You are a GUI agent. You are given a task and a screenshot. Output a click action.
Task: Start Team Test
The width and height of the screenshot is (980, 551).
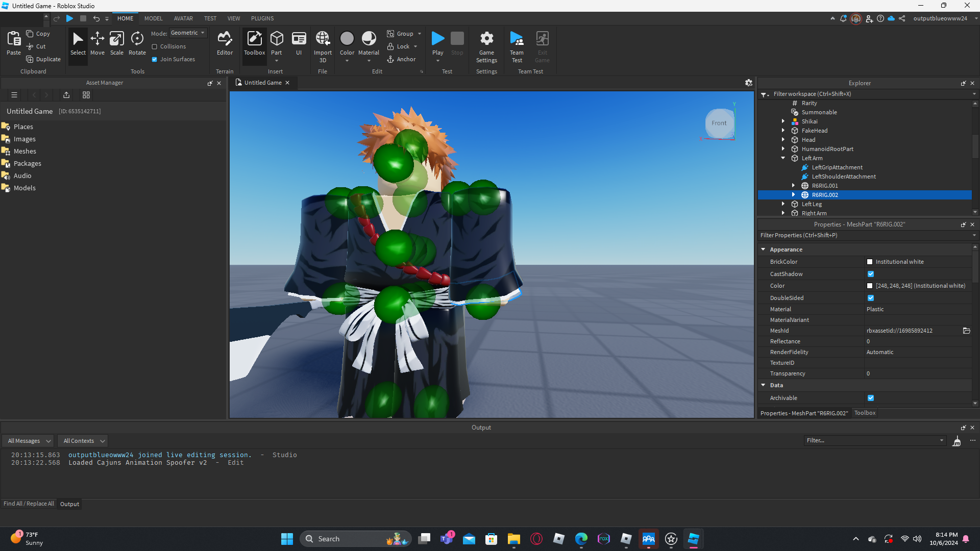tap(517, 43)
